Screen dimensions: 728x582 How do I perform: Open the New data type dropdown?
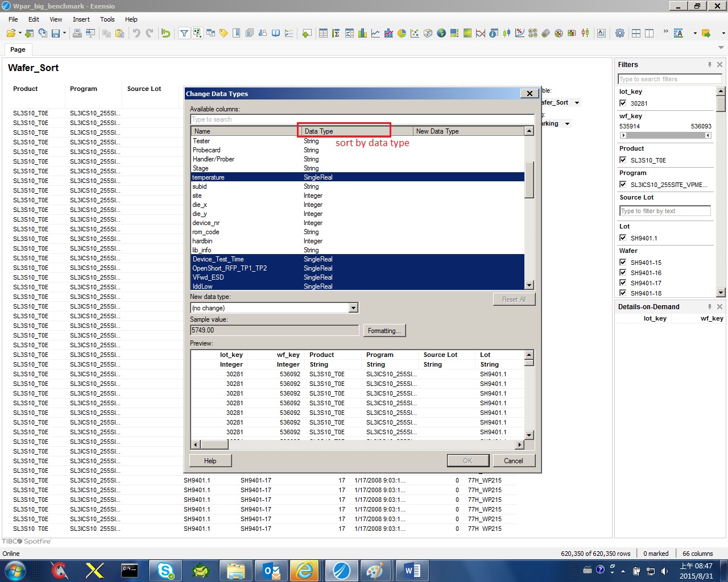pyautogui.click(x=353, y=308)
